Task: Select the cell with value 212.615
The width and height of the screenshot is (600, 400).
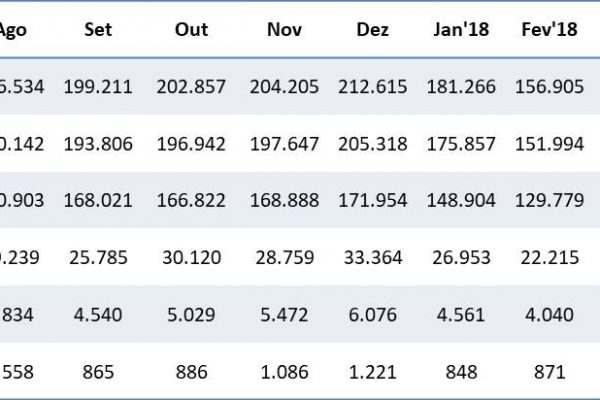Action: (x=373, y=86)
